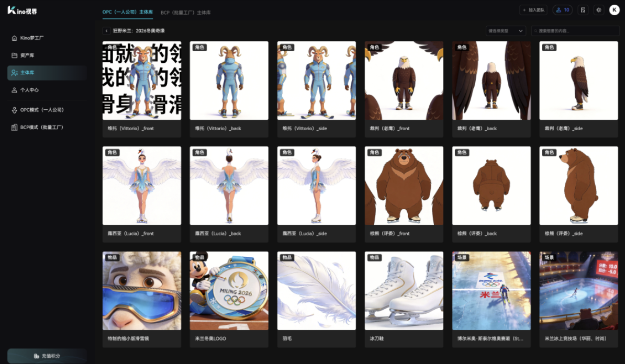Open the 棕熊（评委）_front bear thumbnail
This screenshot has height=364, width=625.
click(x=404, y=186)
